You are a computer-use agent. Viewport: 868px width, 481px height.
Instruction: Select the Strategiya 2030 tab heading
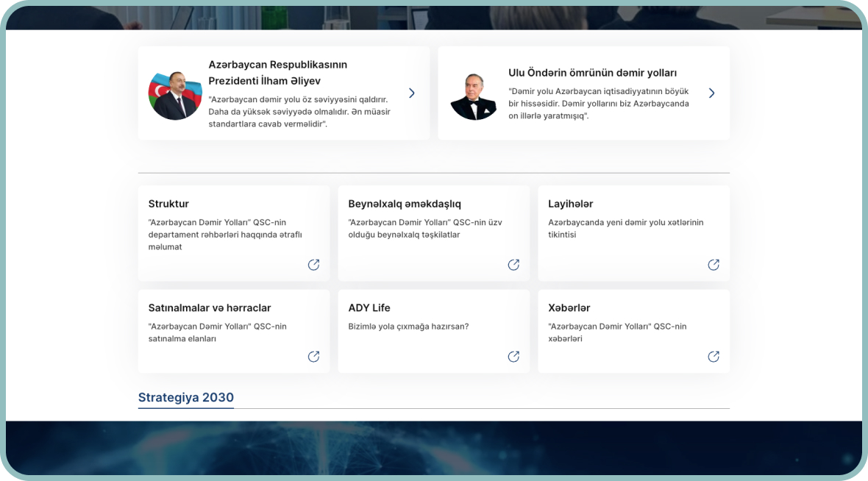(x=186, y=398)
